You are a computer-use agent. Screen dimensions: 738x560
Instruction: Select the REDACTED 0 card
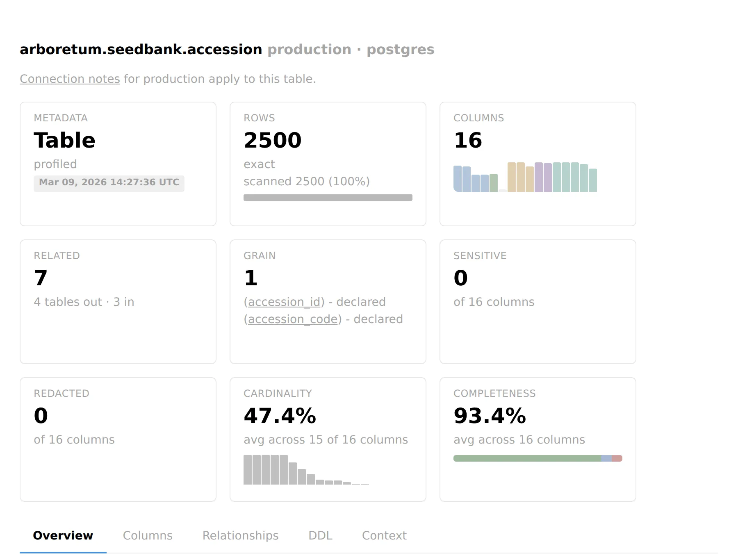(118, 439)
